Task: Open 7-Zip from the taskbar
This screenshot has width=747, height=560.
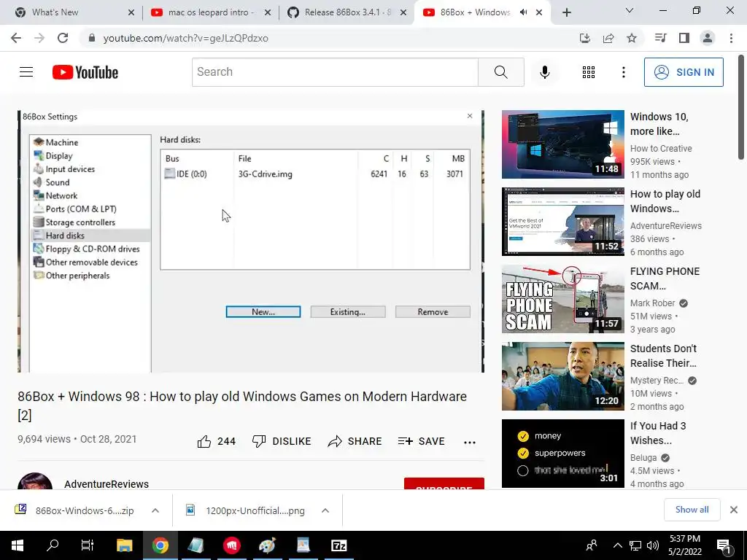Action: (338, 545)
